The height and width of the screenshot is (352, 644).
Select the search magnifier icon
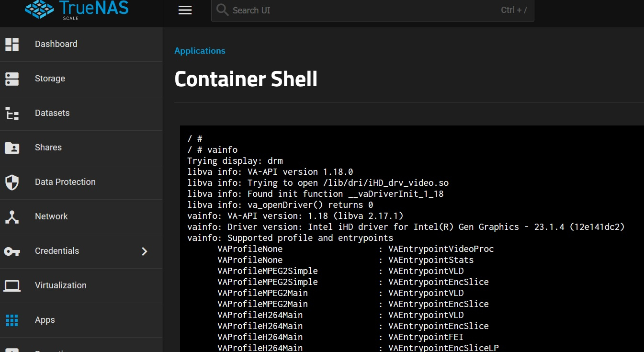point(222,10)
